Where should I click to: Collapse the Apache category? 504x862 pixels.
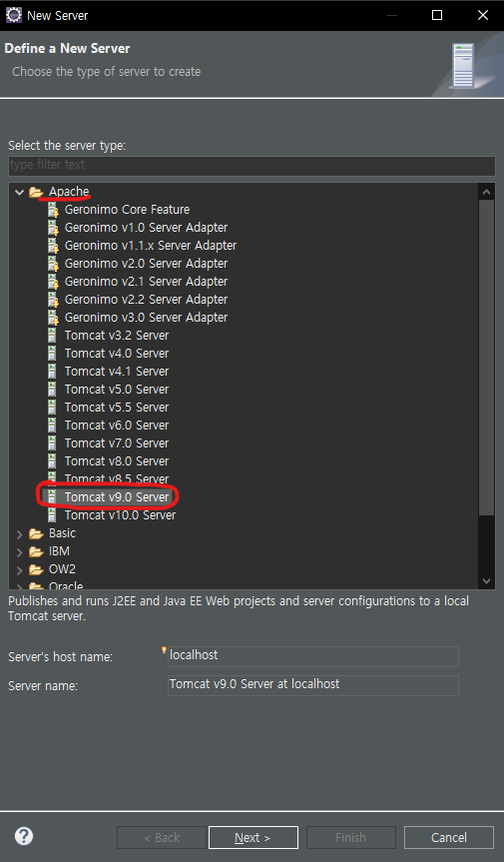point(19,192)
